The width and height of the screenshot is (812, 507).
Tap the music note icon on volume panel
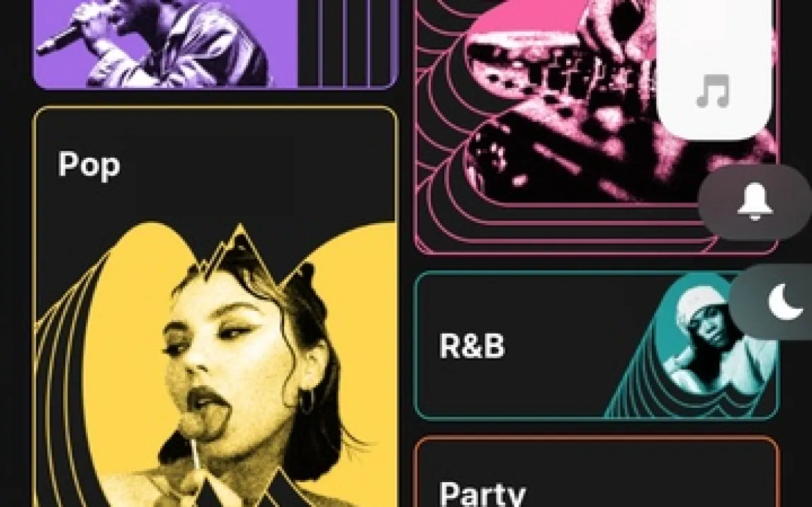point(713,91)
